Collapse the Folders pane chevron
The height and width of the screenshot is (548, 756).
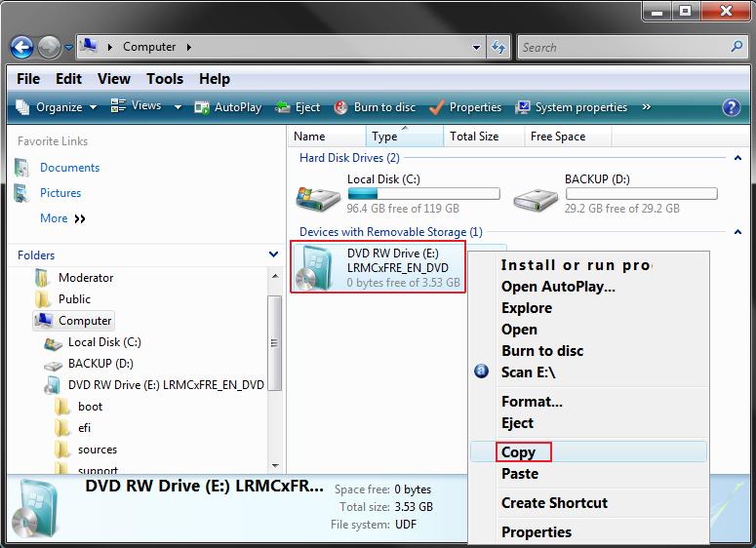click(x=273, y=254)
